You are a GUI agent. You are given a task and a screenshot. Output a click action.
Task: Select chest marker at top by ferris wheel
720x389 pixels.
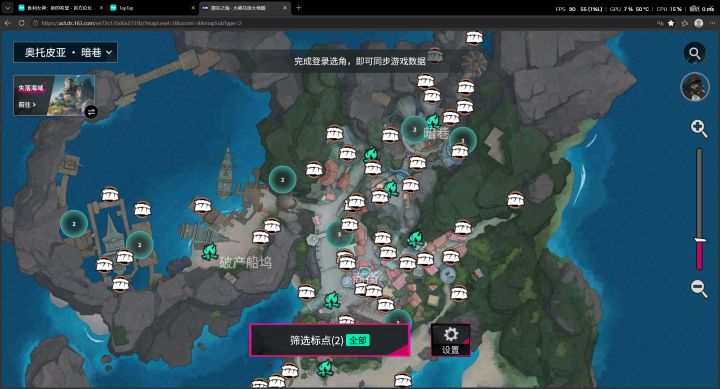[474, 38]
